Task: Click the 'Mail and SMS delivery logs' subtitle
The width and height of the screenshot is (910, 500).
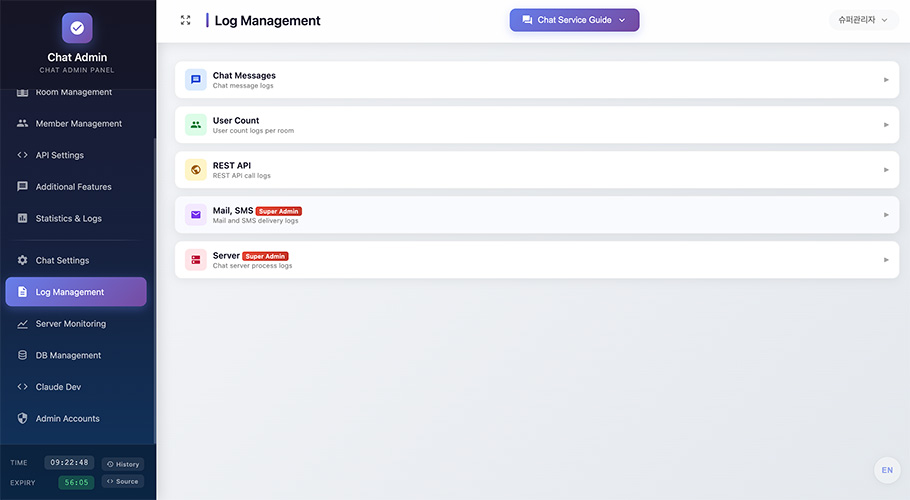Action: 255,220
